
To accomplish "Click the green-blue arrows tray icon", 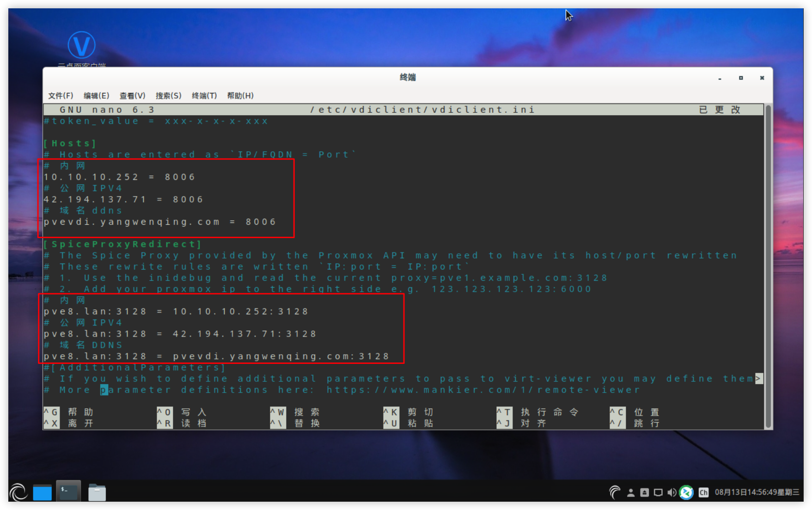I will click(x=687, y=493).
